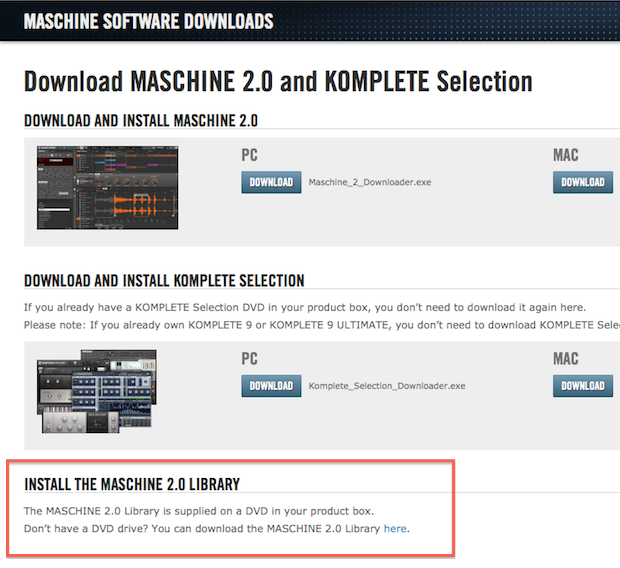Click the PC label in the Maschine 2.0 section
This screenshot has width=620, height=568.
[x=249, y=156]
